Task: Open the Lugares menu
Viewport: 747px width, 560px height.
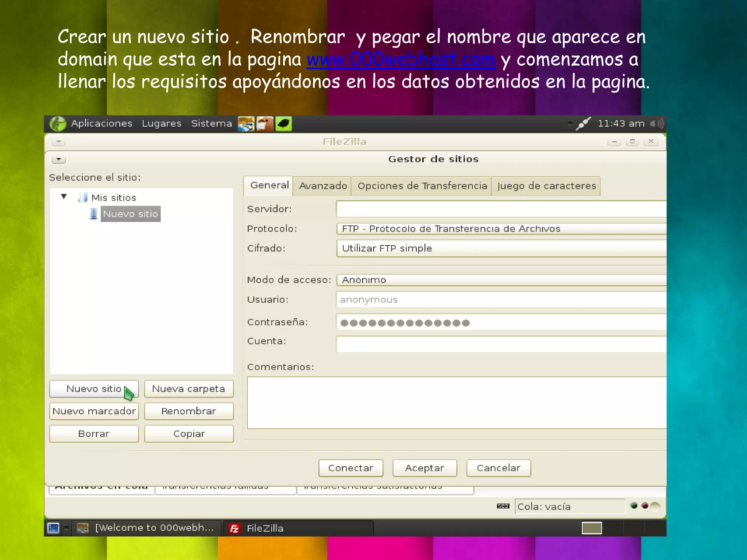Action: tap(162, 124)
